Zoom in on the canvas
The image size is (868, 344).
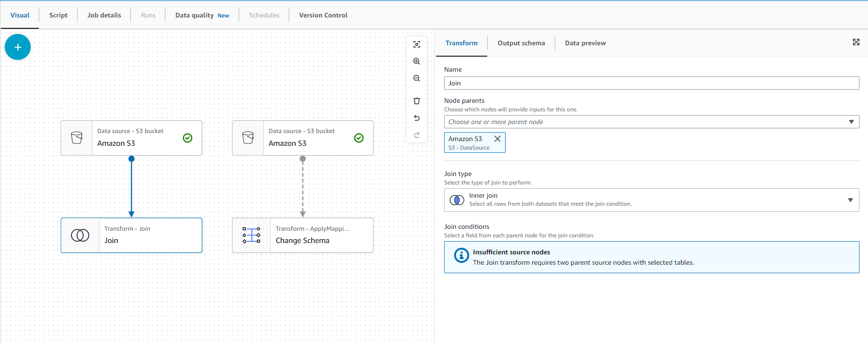[417, 61]
